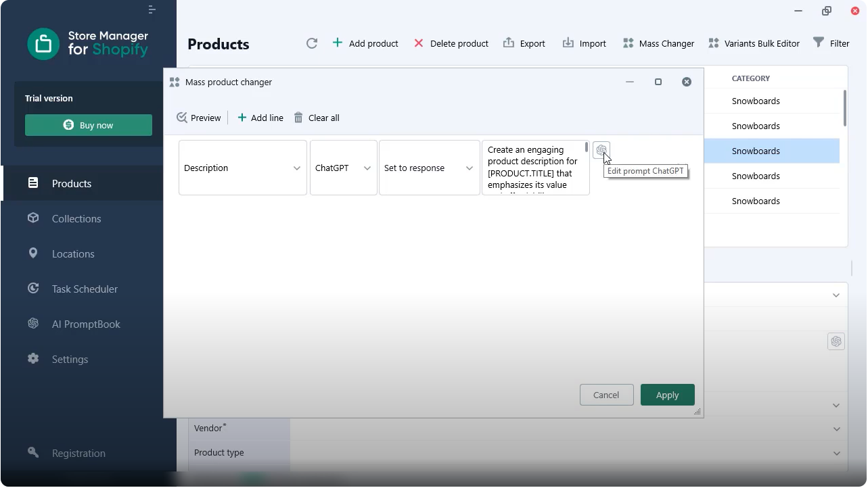Open the ChatGPT source dropdown
The image size is (868, 488).
pyautogui.click(x=344, y=168)
